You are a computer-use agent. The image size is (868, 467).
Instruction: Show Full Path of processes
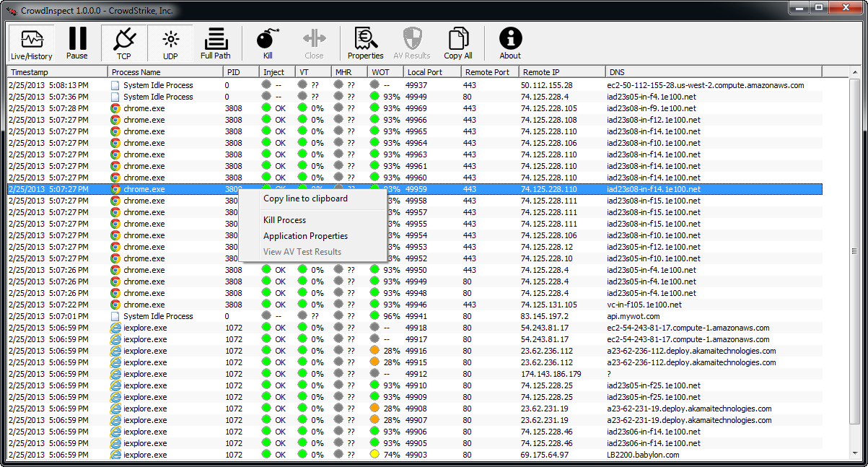pyautogui.click(x=216, y=43)
